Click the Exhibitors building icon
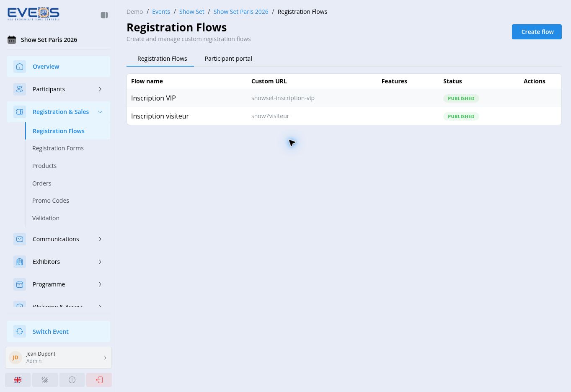This screenshot has height=392, width=571. 20,262
